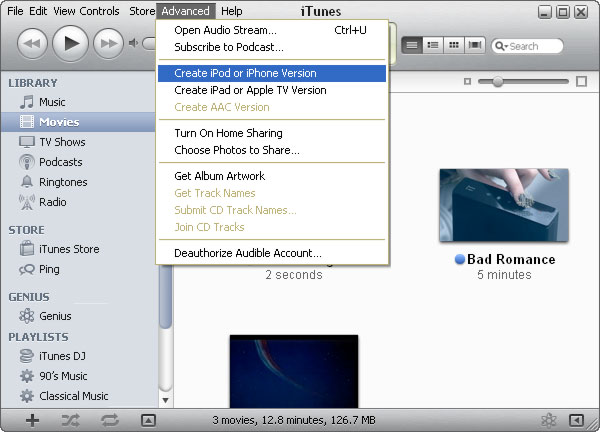This screenshot has height=432, width=600.
Task: Click the TV Shows monitor icon
Action: click(26, 142)
